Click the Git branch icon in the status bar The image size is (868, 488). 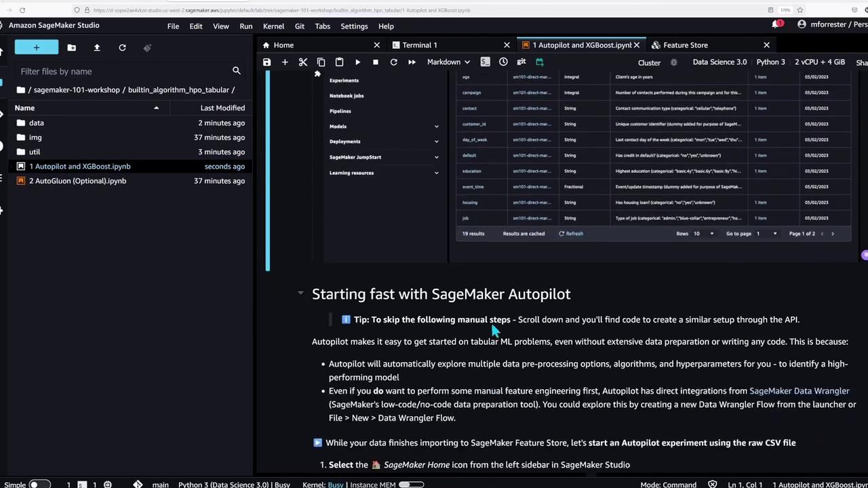(x=138, y=484)
